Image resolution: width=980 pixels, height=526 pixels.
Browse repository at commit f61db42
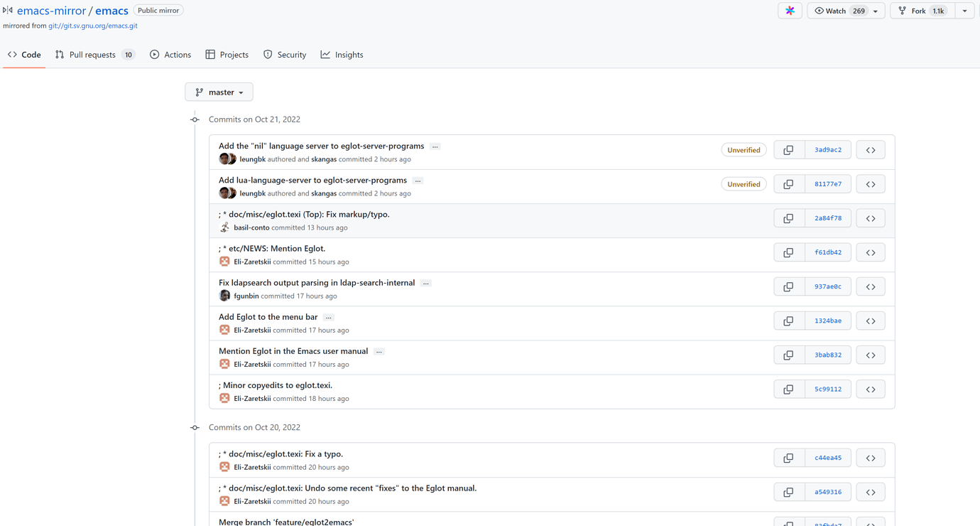[870, 252]
